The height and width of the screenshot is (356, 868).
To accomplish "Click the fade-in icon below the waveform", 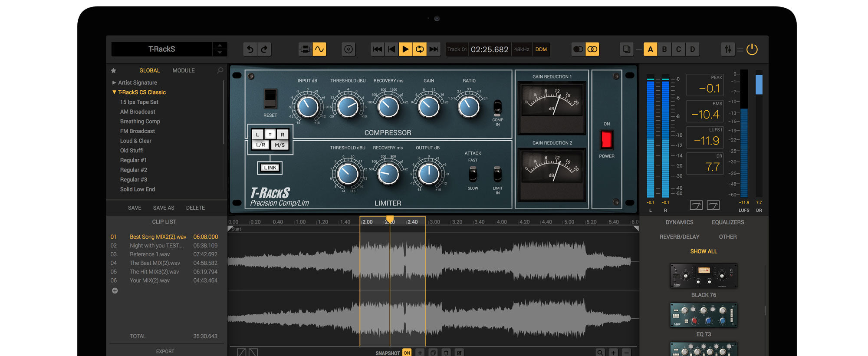I will point(242,353).
